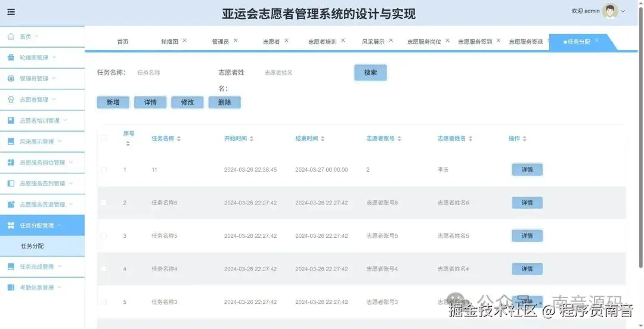644x329 pixels.
Task: Click the admin user avatar
Action: point(610,11)
